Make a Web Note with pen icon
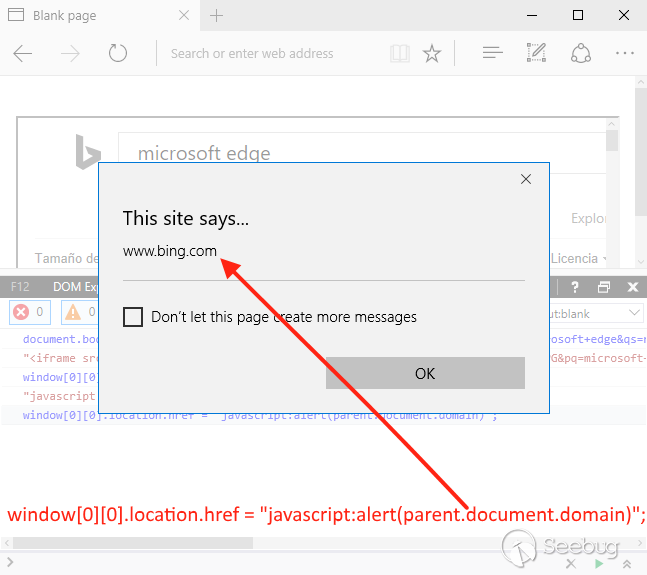Viewport: 647px width, 575px height. (x=536, y=53)
